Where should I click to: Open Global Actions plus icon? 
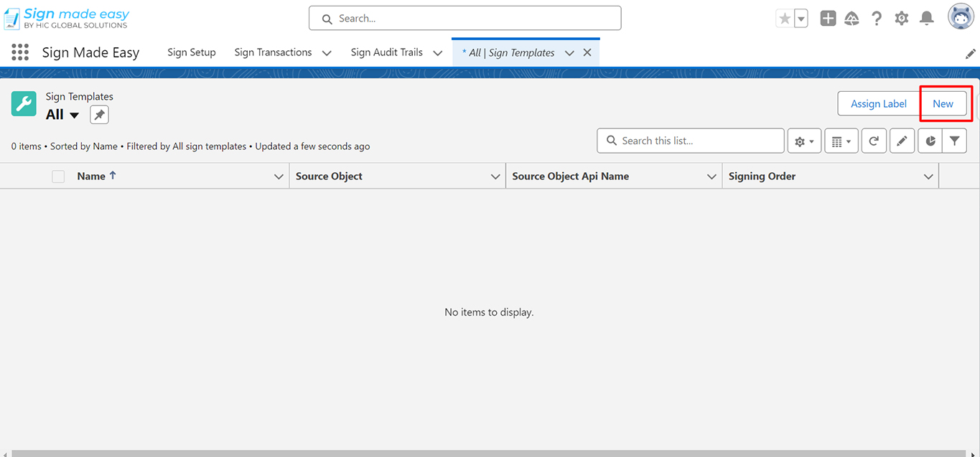[x=828, y=19]
